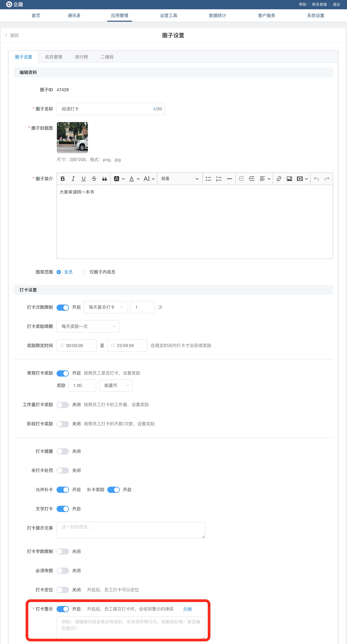This screenshot has height=644, width=347.
Task: Click the 圈子名称 input field
Action: (111, 109)
